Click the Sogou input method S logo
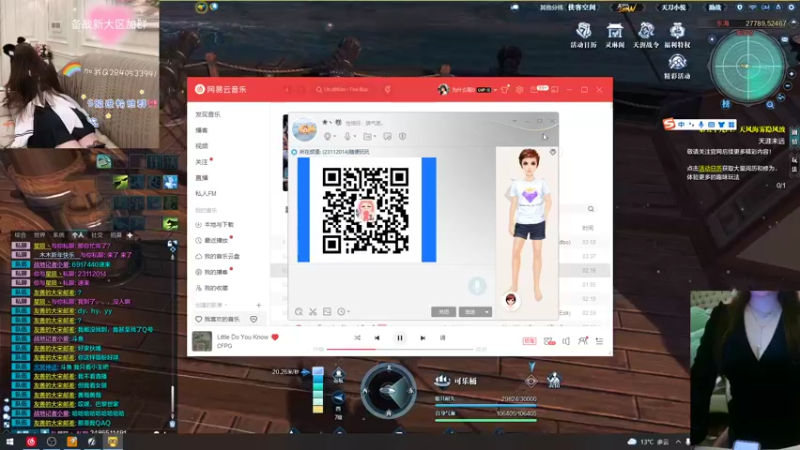The image size is (800, 450). pyautogui.click(x=669, y=124)
